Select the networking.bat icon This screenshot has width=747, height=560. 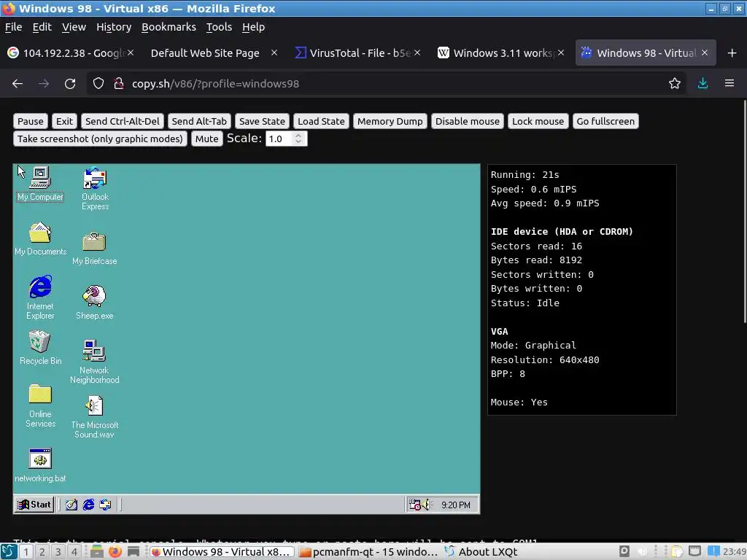coord(40,465)
